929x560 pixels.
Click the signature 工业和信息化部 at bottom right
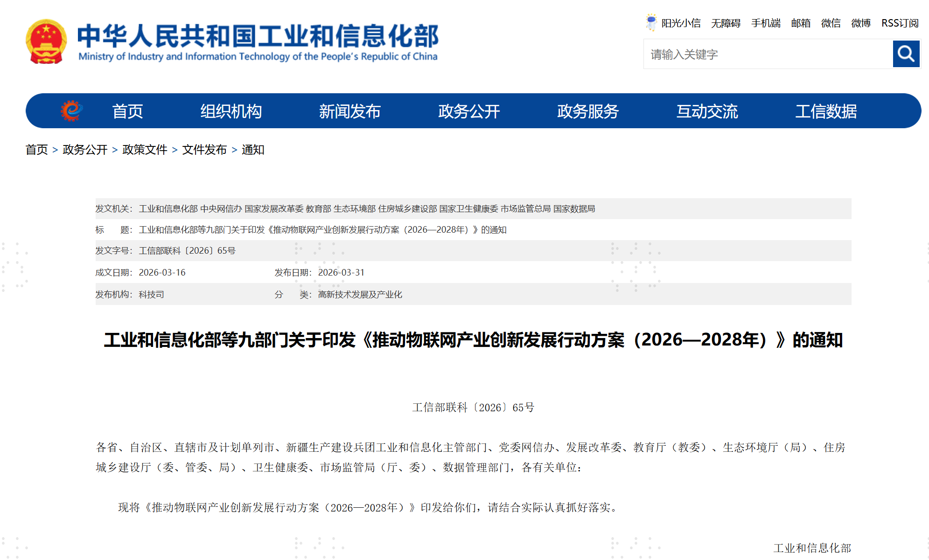coord(812,548)
